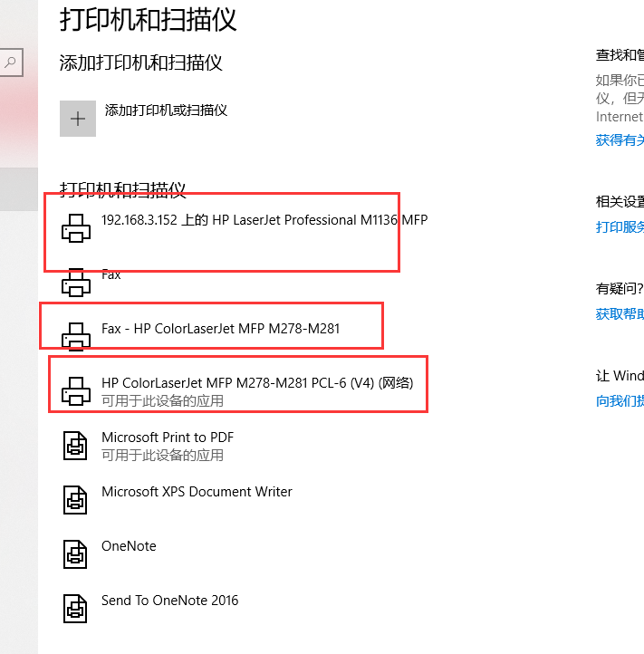Select the Fax - HP ColorLaserJet MFP M278-M281 entry
The width and height of the screenshot is (644, 654).
221,329
